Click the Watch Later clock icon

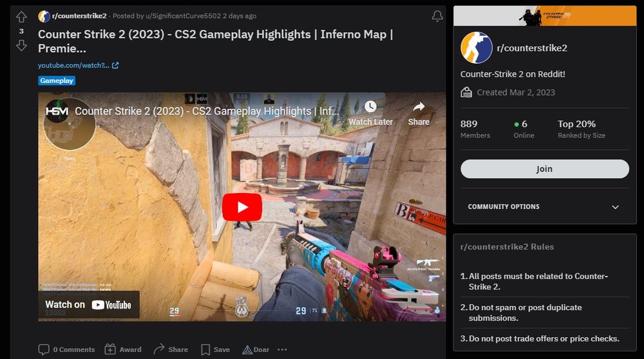pos(370,107)
